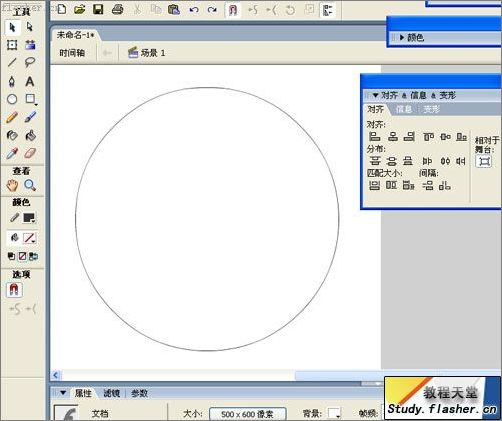
Task: Select the Ink Bottle tool
Action: point(12,135)
